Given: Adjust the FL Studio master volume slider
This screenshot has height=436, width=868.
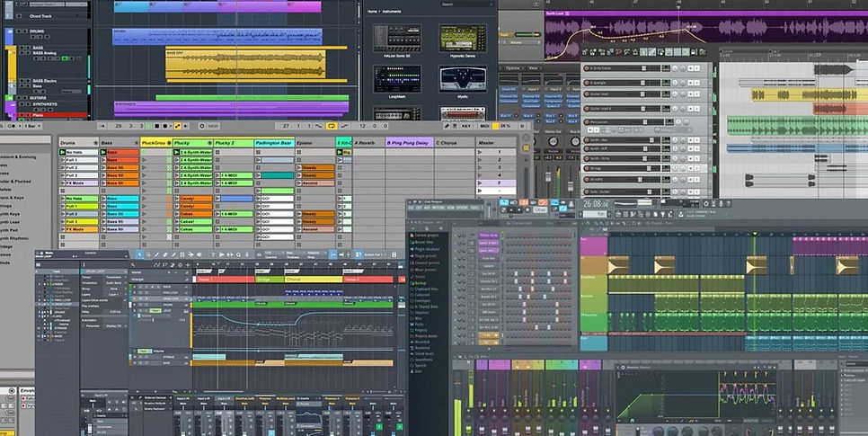Looking at the screenshot, I should (x=489, y=209).
